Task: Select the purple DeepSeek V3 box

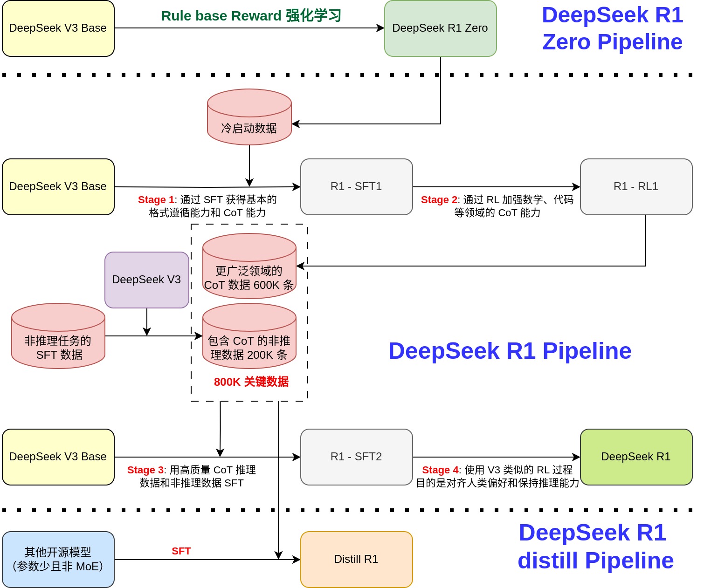Action: [147, 280]
